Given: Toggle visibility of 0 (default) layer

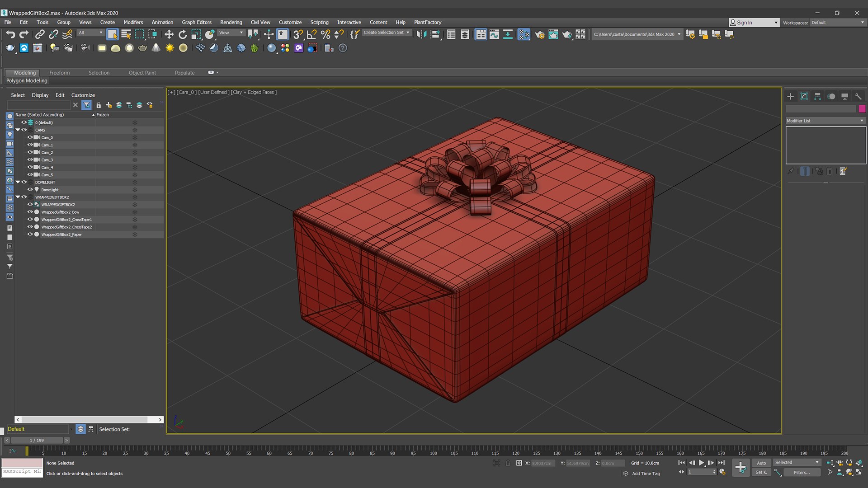Looking at the screenshot, I should pyautogui.click(x=24, y=122).
